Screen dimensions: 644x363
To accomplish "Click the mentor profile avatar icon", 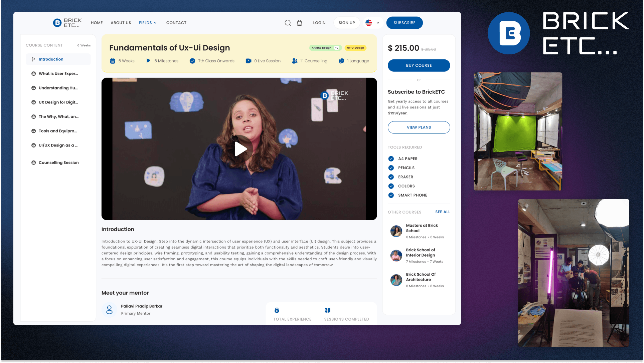I will pyautogui.click(x=109, y=310).
